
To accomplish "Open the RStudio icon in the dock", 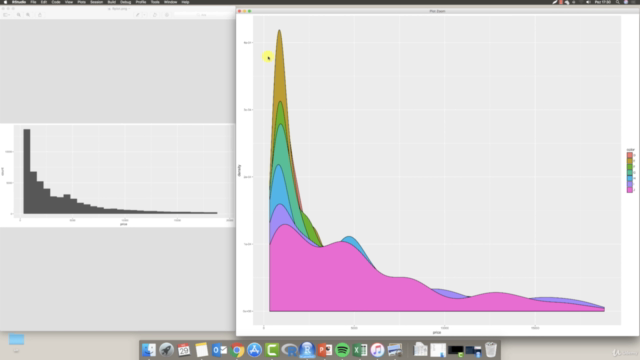I will click(x=307, y=350).
